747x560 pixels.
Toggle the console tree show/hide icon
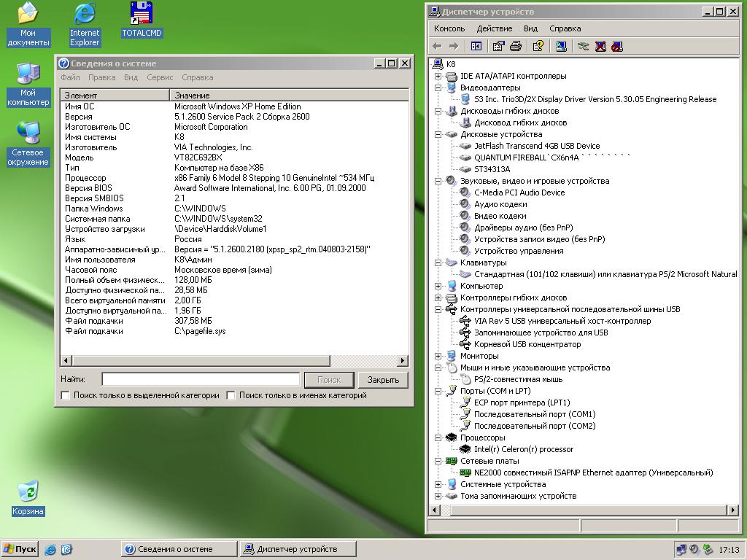click(x=476, y=46)
